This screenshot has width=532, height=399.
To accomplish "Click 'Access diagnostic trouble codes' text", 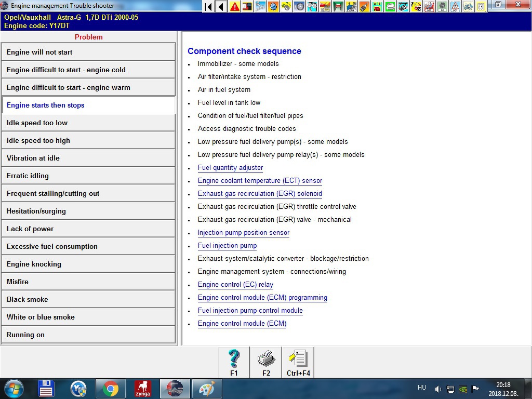I will (x=247, y=129).
